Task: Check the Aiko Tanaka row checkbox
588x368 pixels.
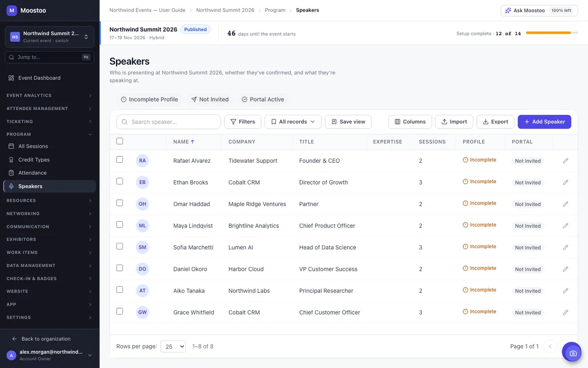Action: (x=120, y=289)
